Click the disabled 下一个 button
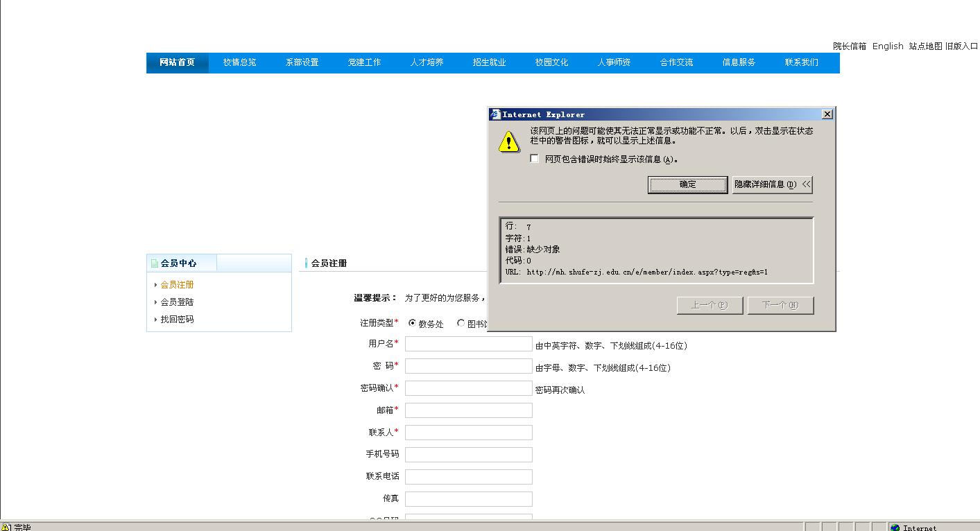The width and height of the screenshot is (980, 531). click(780, 305)
